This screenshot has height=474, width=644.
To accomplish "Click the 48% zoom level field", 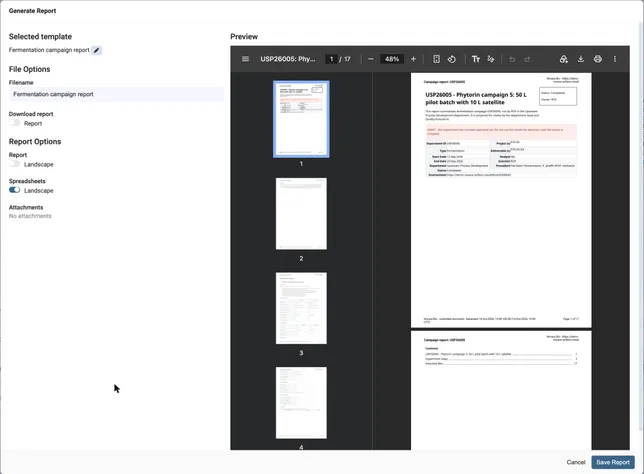I will click(x=392, y=59).
